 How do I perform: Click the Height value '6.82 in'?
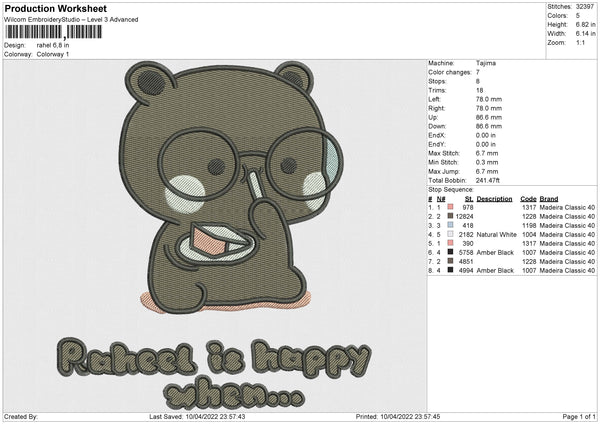click(x=585, y=24)
